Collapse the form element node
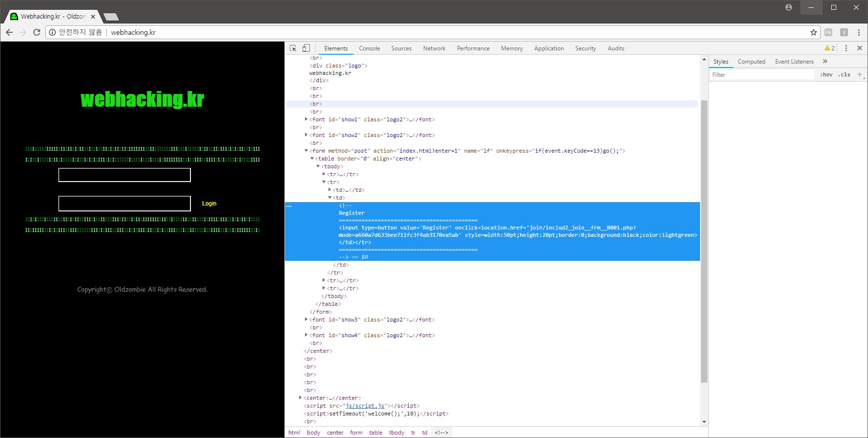 point(306,151)
